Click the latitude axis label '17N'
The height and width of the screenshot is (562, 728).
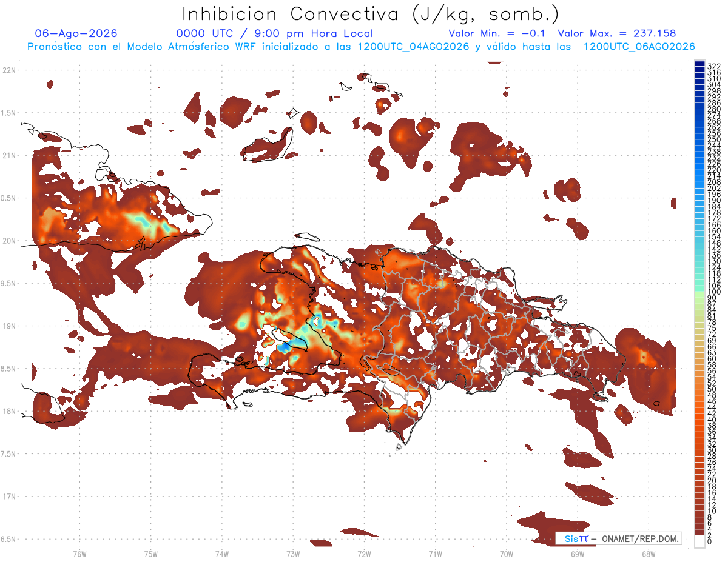pyautogui.click(x=9, y=497)
